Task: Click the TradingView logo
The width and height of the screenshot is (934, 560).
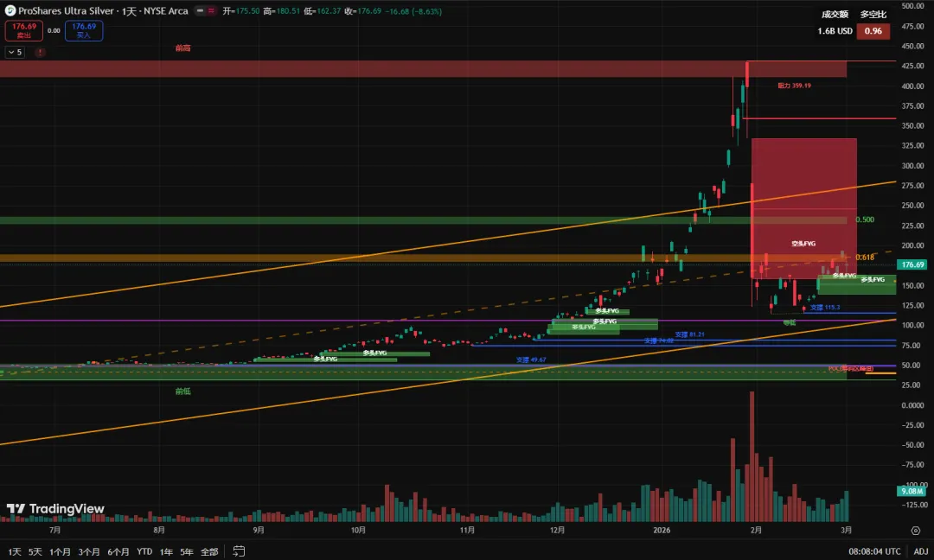Action: [55, 509]
